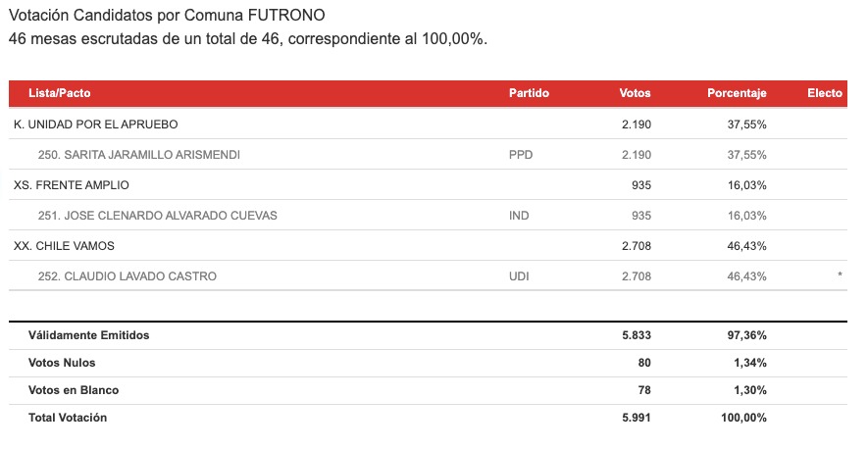The width and height of the screenshot is (868, 449).
Task: Click the Electo column header
Action: click(x=825, y=93)
